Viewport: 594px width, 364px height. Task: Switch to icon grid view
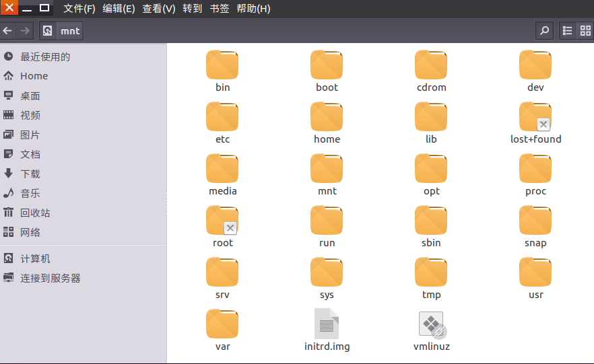click(585, 31)
